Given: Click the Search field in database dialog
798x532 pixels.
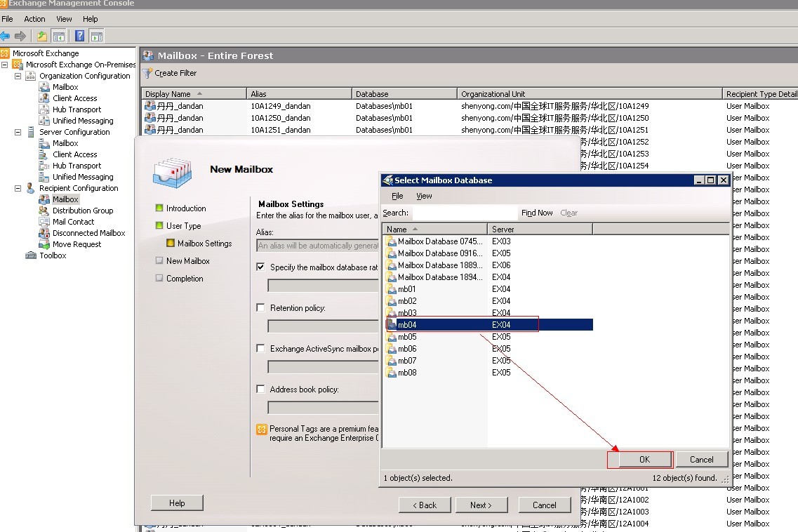Looking at the screenshot, I should pos(465,213).
